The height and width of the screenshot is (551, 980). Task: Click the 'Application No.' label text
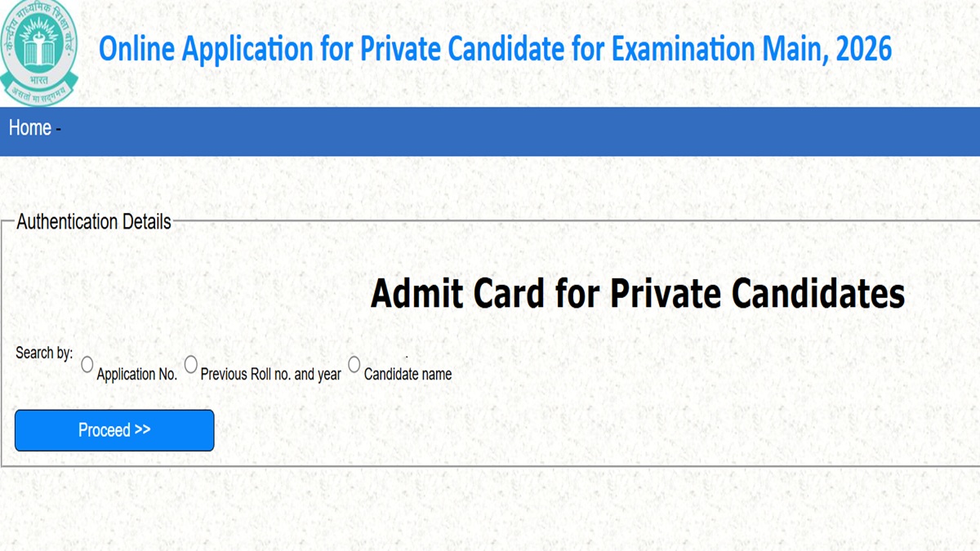click(x=136, y=375)
